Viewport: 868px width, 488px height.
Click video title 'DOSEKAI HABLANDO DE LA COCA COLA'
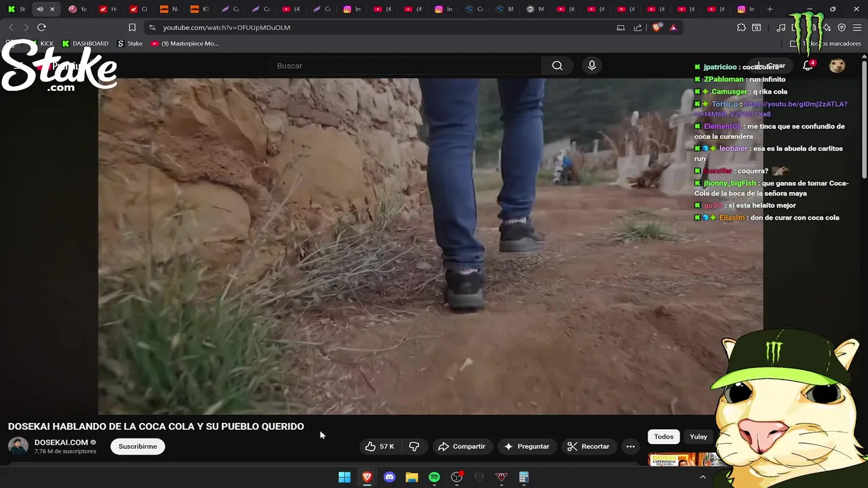coord(156,426)
